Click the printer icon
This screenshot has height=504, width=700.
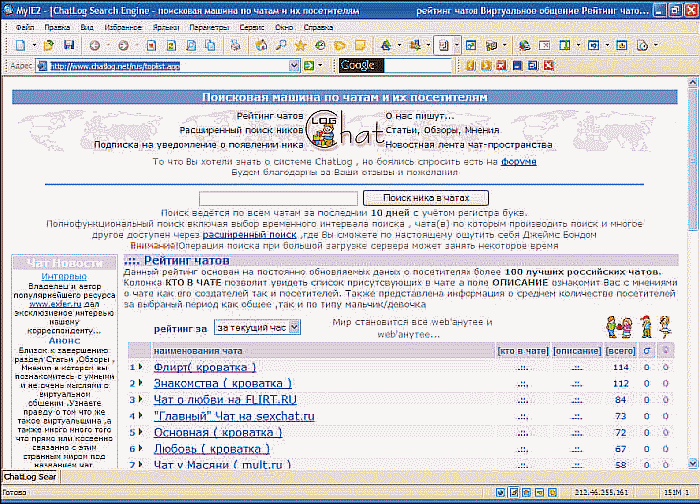(235, 45)
